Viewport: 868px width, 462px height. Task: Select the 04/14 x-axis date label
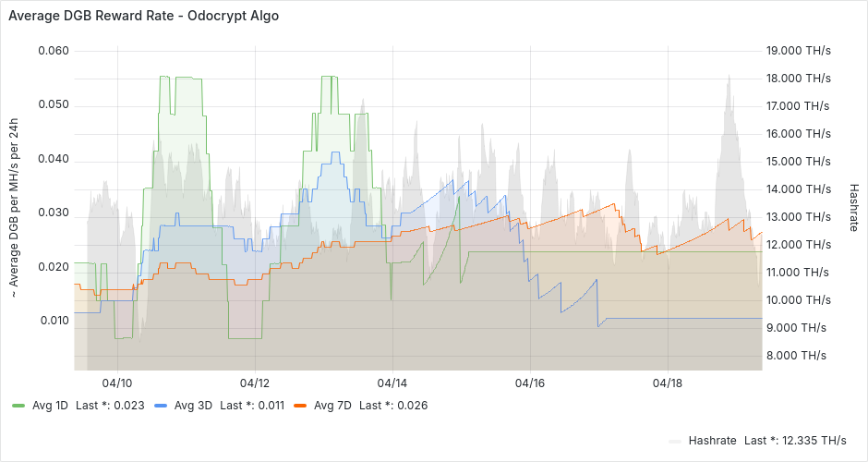(392, 383)
